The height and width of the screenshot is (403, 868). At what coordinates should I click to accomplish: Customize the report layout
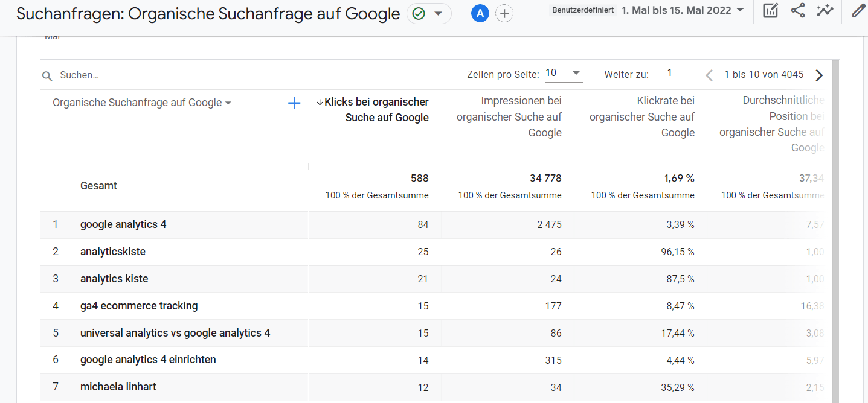tap(770, 10)
